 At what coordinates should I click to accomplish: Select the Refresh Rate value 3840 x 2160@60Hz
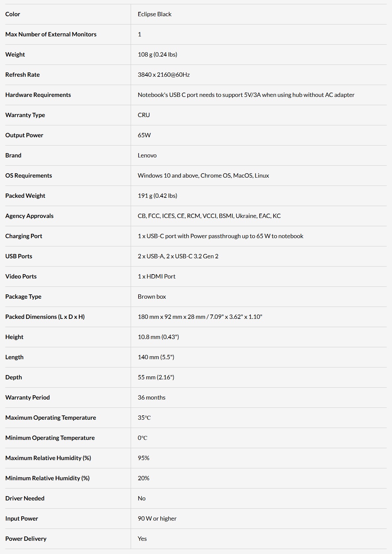click(164, 75)
